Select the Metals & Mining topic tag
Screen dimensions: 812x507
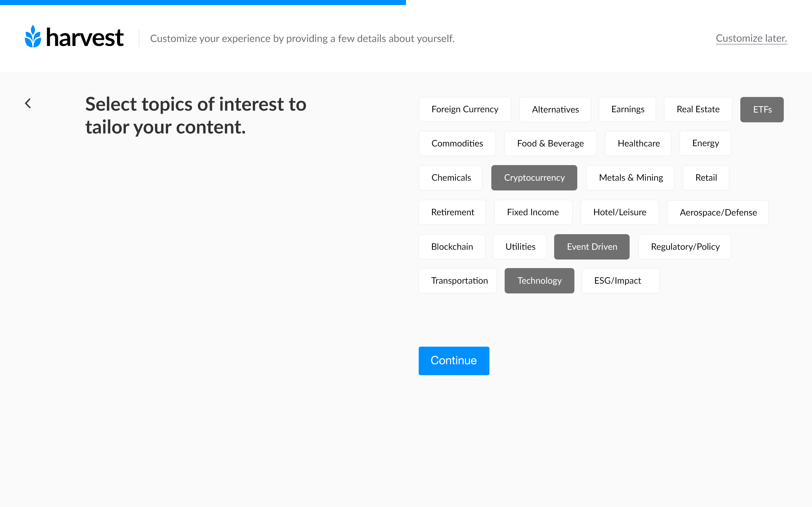(x=630, y=177)
